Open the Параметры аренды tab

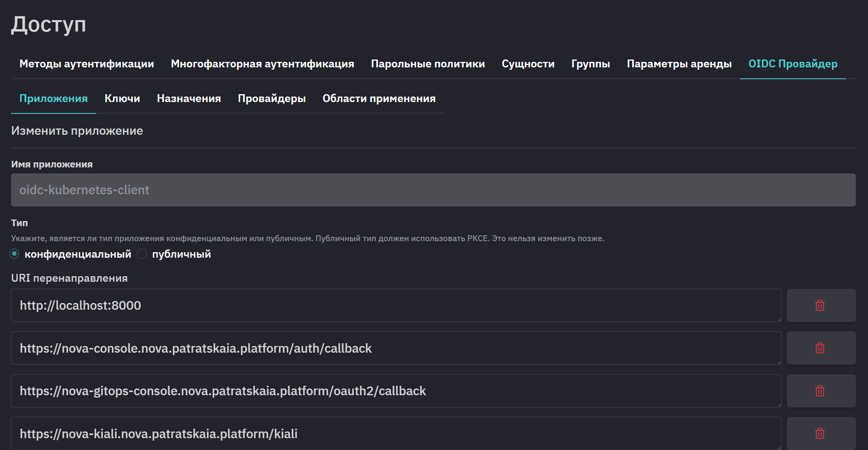[679, 64]
